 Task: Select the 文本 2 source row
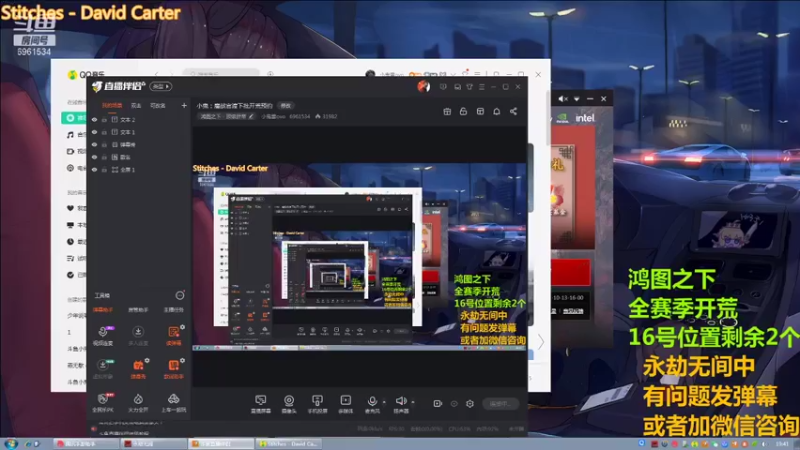pyautogui.click(x=139, y=119)
